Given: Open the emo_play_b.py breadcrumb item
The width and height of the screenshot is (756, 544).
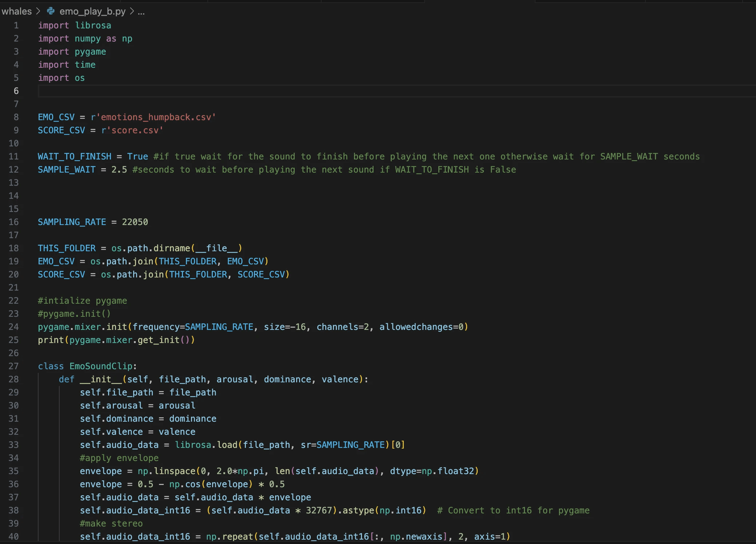Looking at the screenshot, I should point(92,11).
